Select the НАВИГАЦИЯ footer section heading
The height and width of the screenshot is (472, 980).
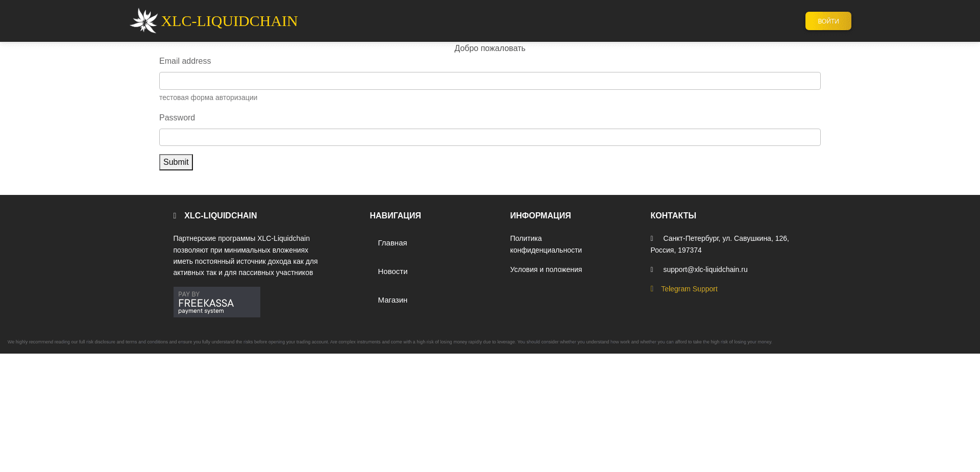pyautogui.click(x=395, y=215)
